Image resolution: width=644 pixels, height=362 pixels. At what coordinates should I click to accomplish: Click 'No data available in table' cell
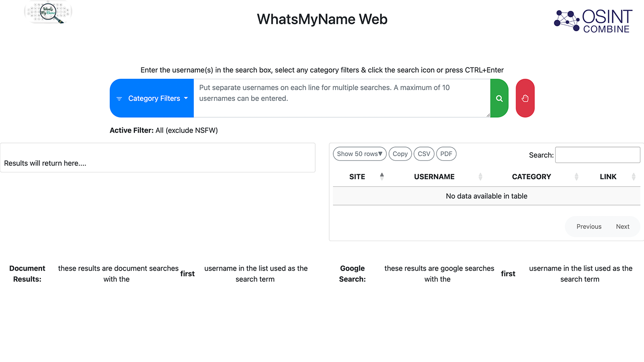coord(486,196)
